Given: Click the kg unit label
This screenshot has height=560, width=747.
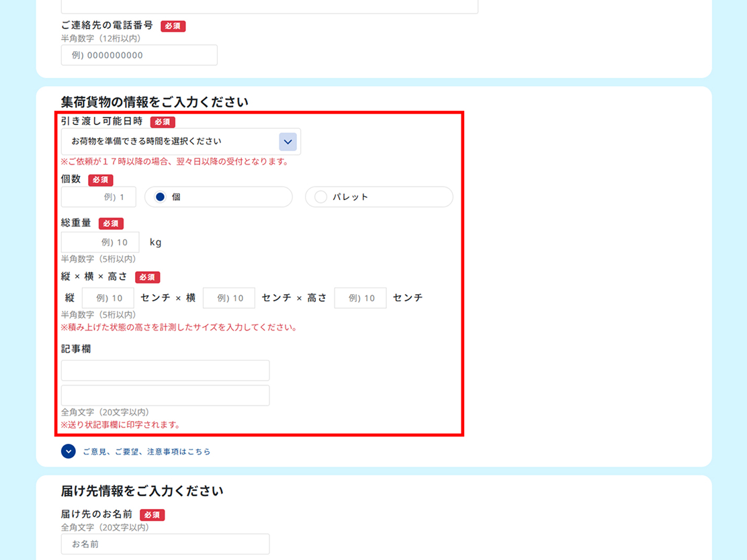Looking at the screenshot, I should [156, 242].
